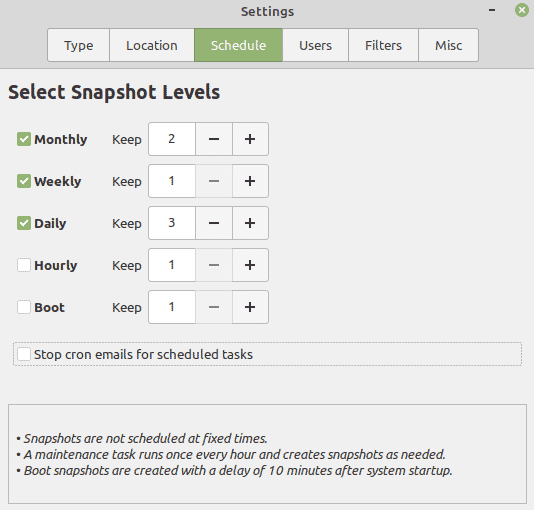Viewport: 534px width, 510px height.
Task: Increment the Hourly keep value
Action: coord(250,265)
